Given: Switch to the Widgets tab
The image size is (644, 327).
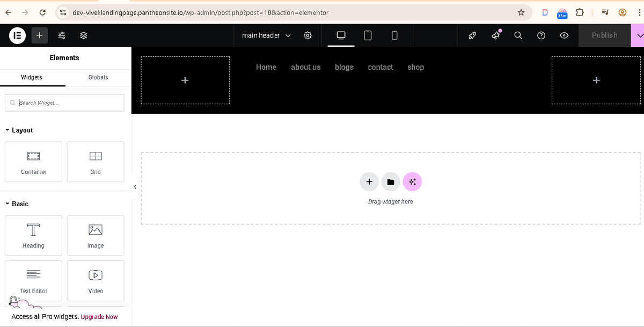Looking at the screenshot, I should (x=32, y=77).
